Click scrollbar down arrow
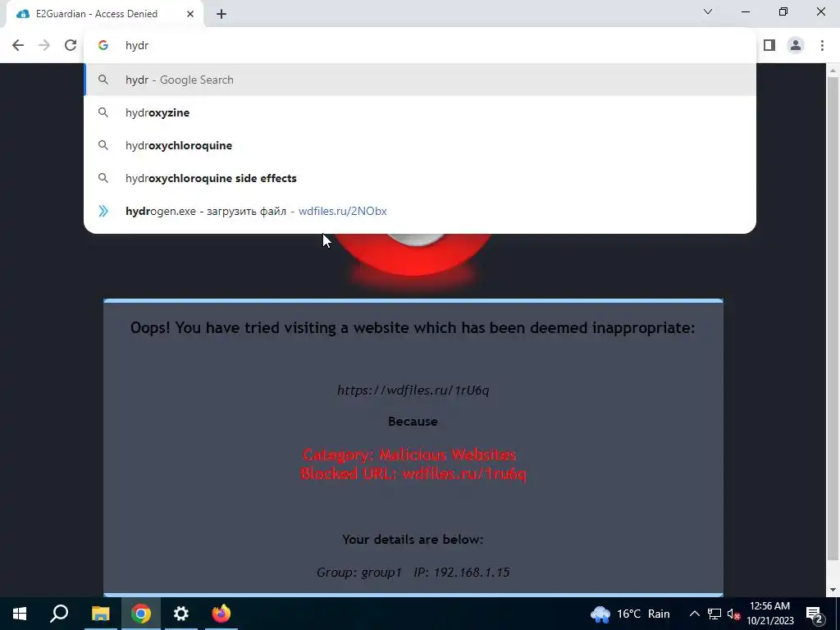Viewport: 840px width, 630px height. (833, 590)
